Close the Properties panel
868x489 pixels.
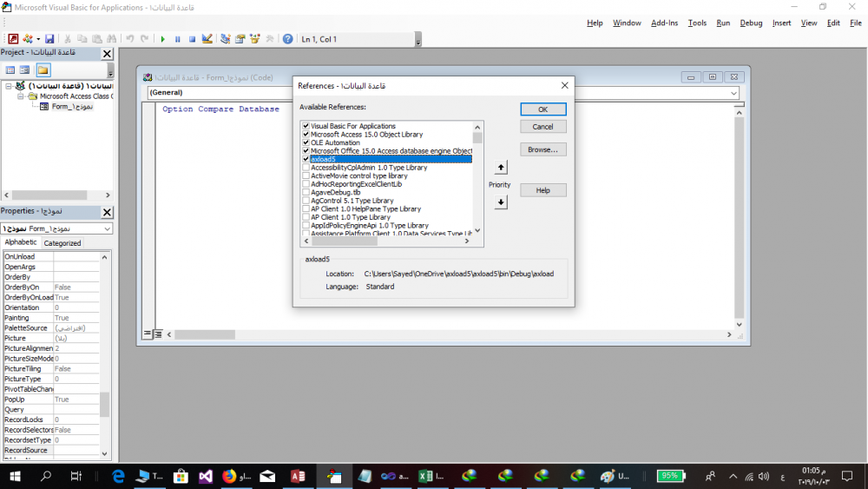click(107, 212)
